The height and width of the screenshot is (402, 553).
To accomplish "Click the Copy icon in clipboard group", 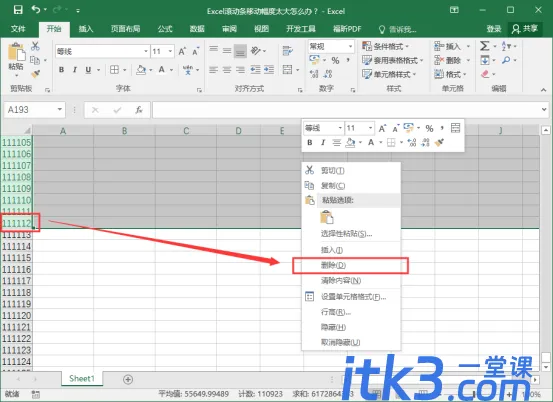I will click(35, 60).
